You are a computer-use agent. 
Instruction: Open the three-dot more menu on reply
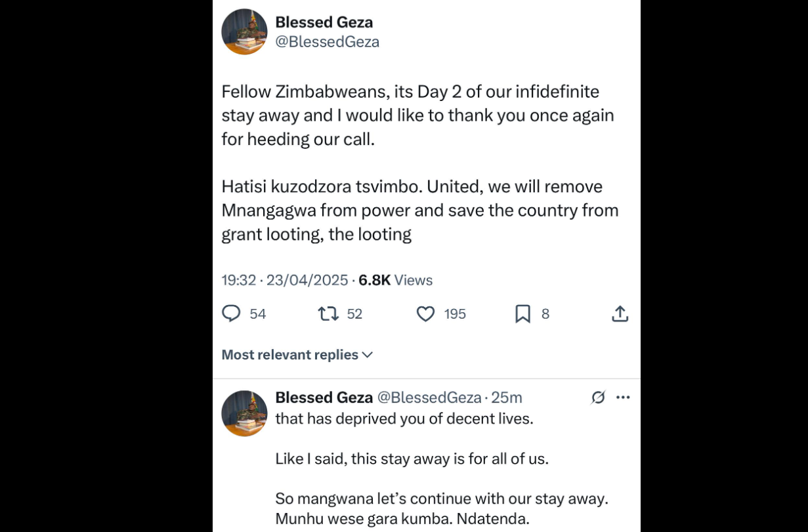[623, 398]
